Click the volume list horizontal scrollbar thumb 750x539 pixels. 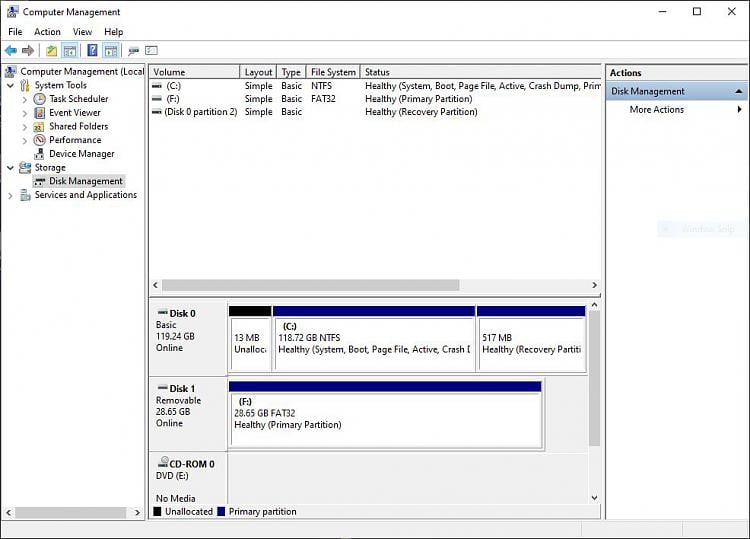point(310,285)
